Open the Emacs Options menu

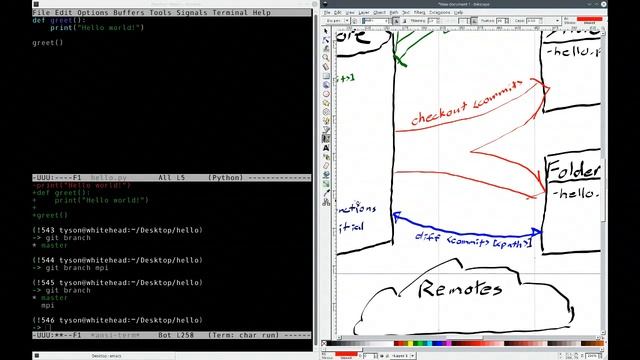[93, 13]
